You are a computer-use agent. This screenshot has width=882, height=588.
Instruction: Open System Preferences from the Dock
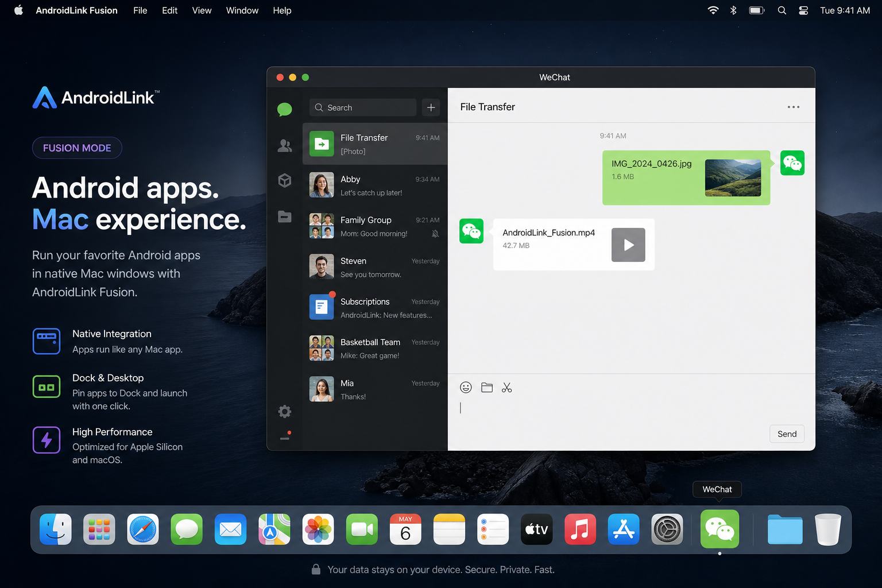[667, 529]
